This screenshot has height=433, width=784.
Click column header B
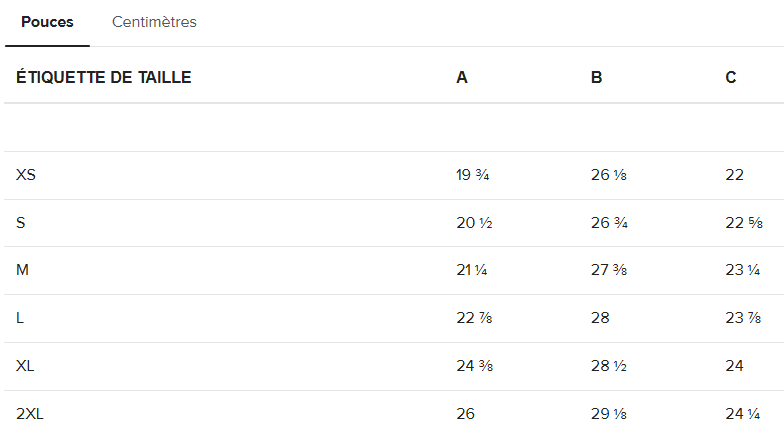[x=596, y=78]
